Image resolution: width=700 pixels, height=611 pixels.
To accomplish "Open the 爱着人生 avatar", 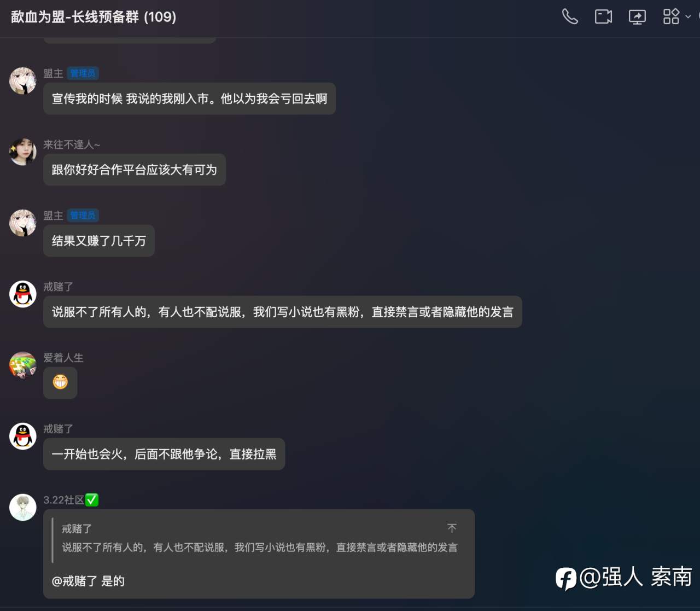I will coord(23,365).
